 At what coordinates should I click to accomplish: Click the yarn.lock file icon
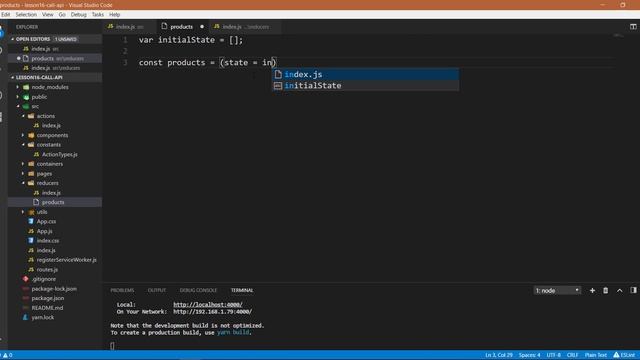[25, 317]
